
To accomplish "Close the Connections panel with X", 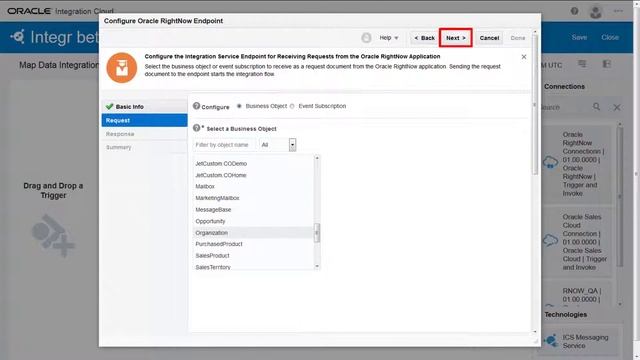I will [x=617, y=107].
